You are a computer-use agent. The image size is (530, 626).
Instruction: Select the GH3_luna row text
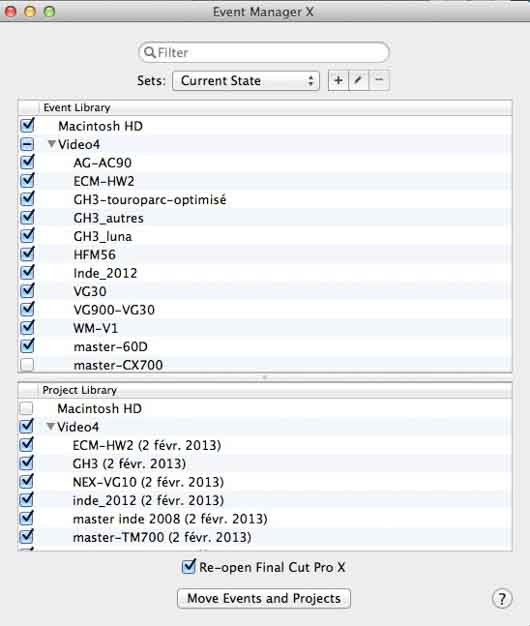pyautogui.click(x=103, y=236)
